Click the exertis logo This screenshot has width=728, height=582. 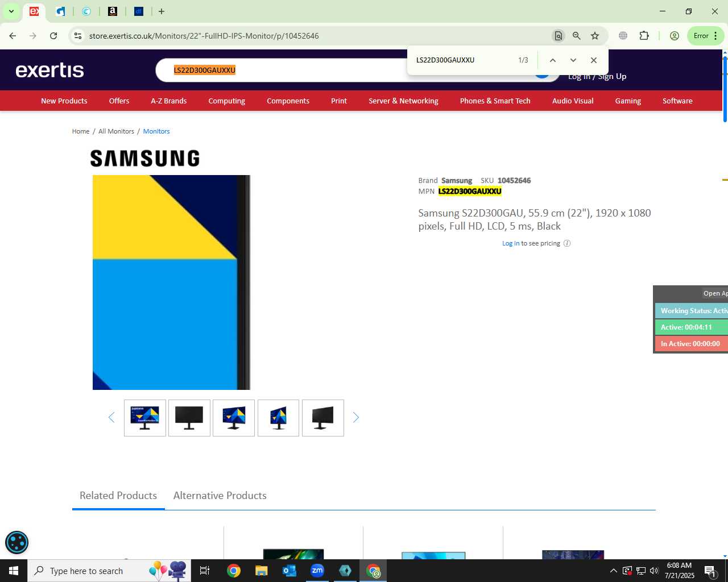pos(50,70)
